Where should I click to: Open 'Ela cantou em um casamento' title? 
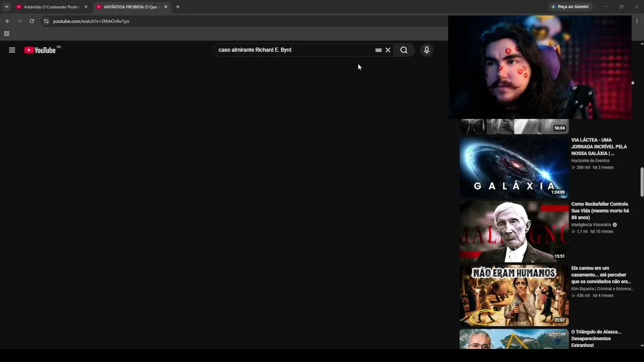click(x=601, y=275)
